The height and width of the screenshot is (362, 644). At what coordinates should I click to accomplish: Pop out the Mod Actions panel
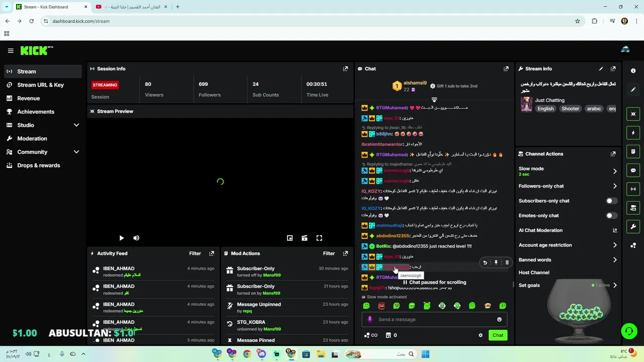[345, 253]
